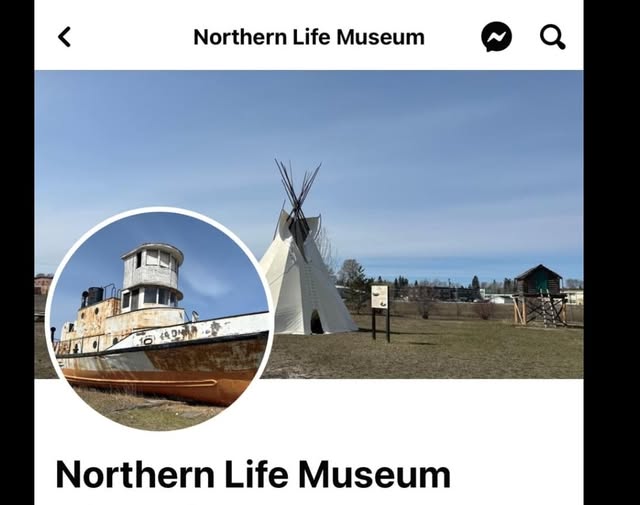The image size is (640, 505).
Task: Click the word Northern in the top title bar
Action: (240, 37)
